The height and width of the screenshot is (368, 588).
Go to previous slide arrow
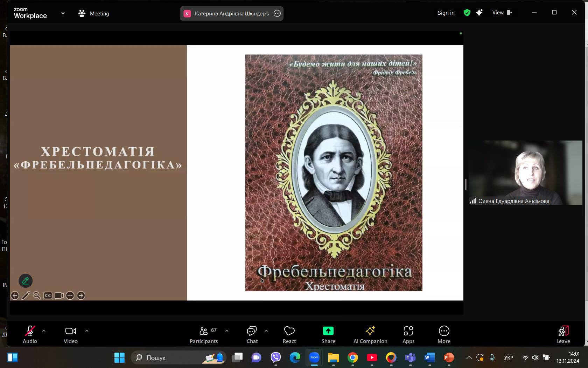[15, 295]
